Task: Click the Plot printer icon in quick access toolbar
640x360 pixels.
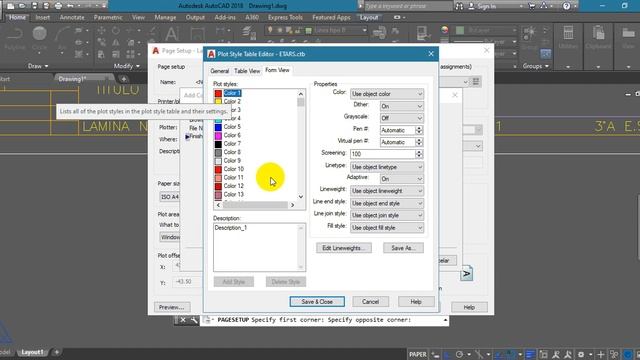Action: [x=58, y=6]
